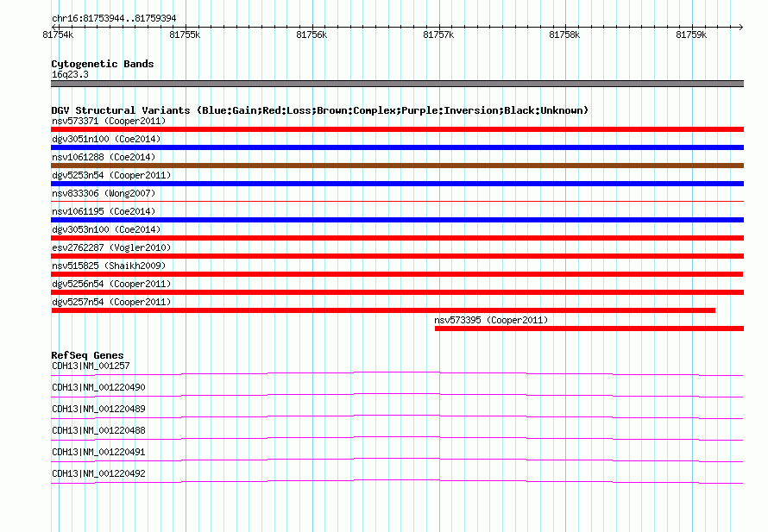Select the dgv5257n54 (Cooper2011) label
Image resolution: width=768 pixels, height=532 pixels.
coord(111,302)
